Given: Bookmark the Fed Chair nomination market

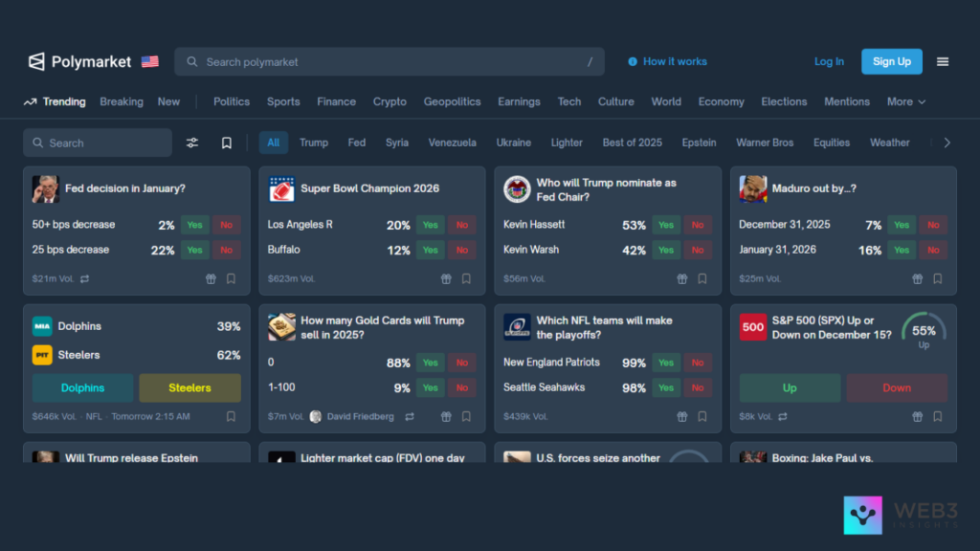Looking at the screenshot, I should pyautogui.click(x=702, y=279).
